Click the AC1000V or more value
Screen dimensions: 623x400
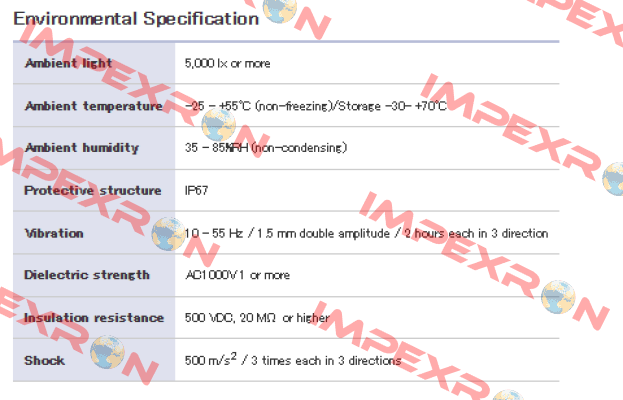point(238,275)
